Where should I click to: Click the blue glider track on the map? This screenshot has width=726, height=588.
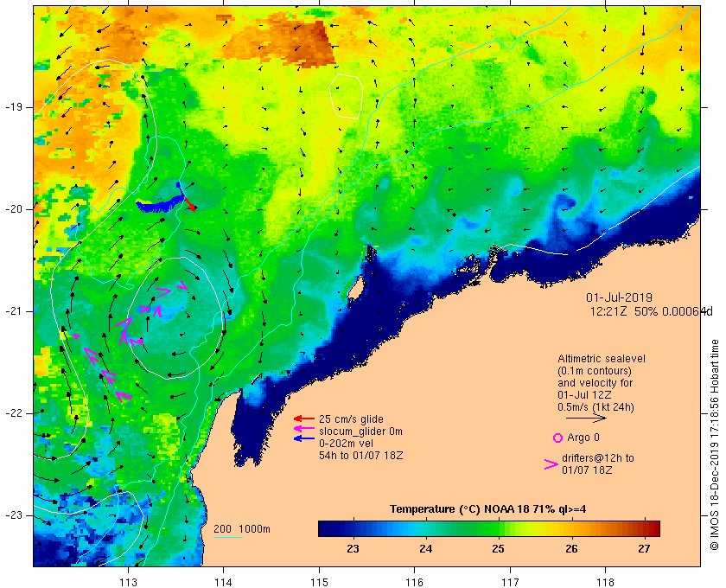[160, 204]
